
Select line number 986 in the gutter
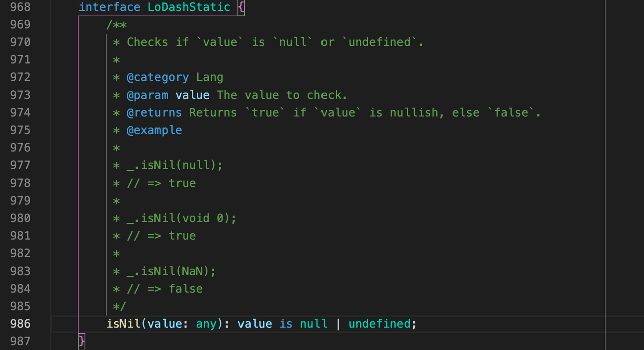point(20,324)
